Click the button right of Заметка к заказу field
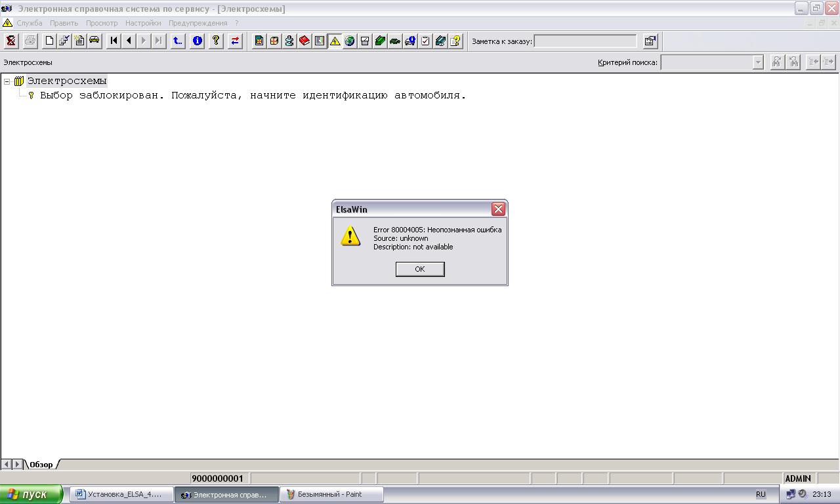The image size is (840, 504). pyautogui.click(x=650, y=41)
